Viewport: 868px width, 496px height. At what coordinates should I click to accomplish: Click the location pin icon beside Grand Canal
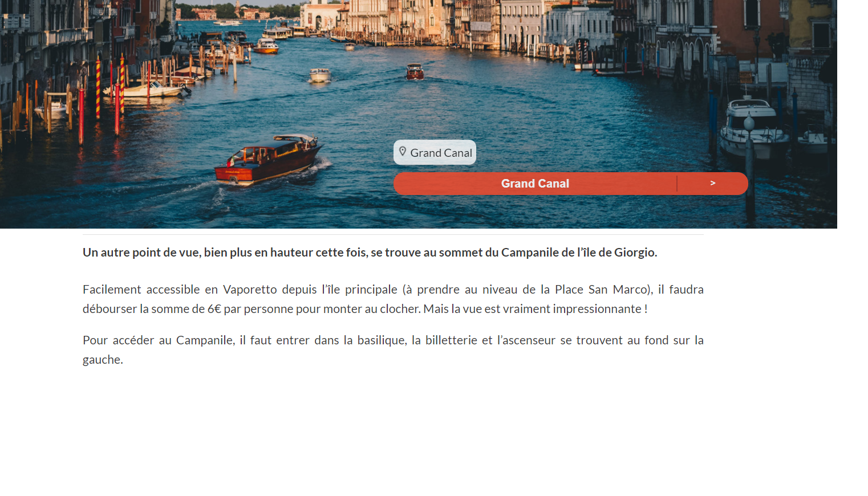(403, 152)
